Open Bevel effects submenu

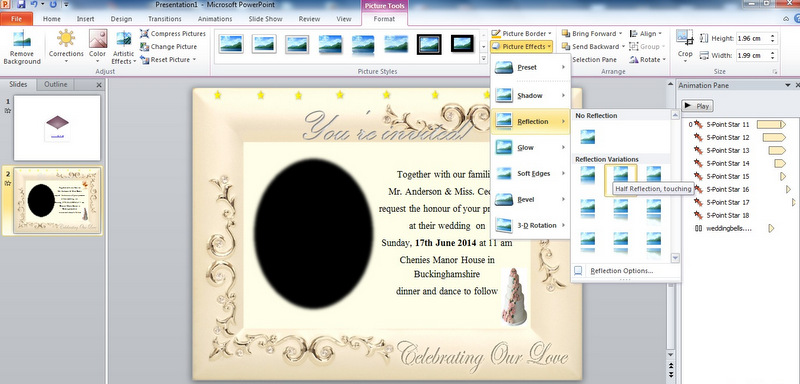[x=530, y=199]
